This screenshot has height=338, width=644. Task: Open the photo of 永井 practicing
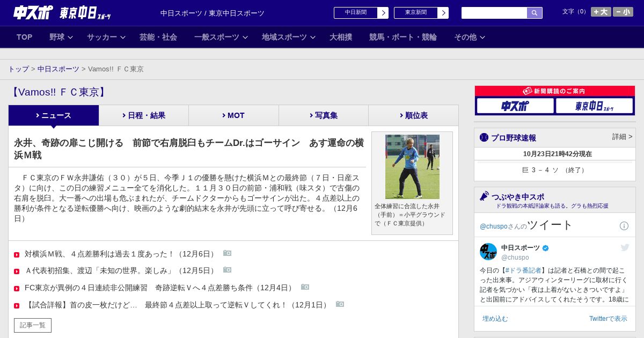[412, 167]
